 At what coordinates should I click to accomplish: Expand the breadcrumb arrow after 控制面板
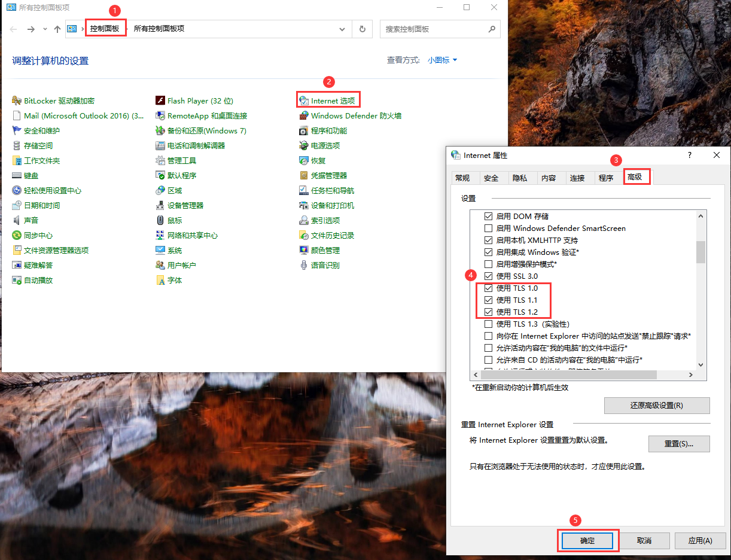(x=129, y=29)
